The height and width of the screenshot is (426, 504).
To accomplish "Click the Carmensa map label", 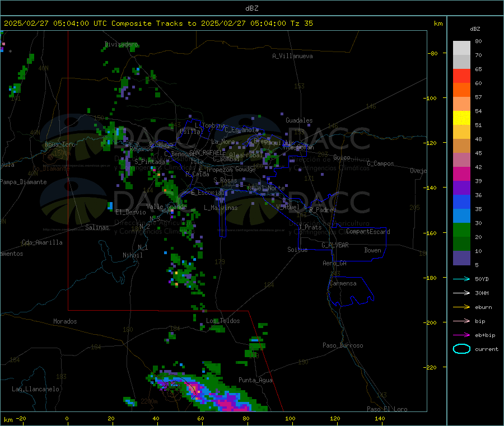I will tap(343, 283).
